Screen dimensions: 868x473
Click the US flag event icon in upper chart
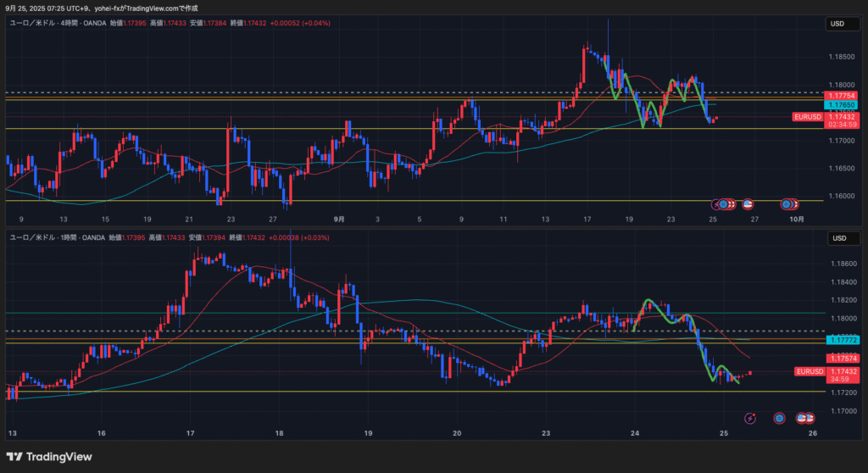click(x=748, y=204)
